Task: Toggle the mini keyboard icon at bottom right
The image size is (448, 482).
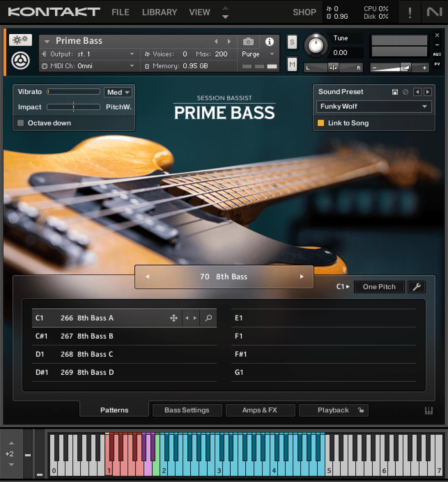Action: 429,411
